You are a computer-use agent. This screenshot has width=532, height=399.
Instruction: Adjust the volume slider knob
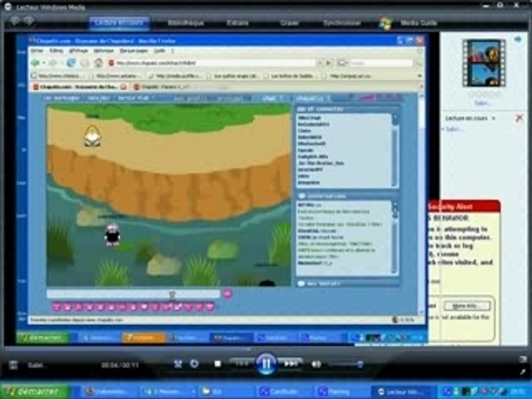coord(360,364)
